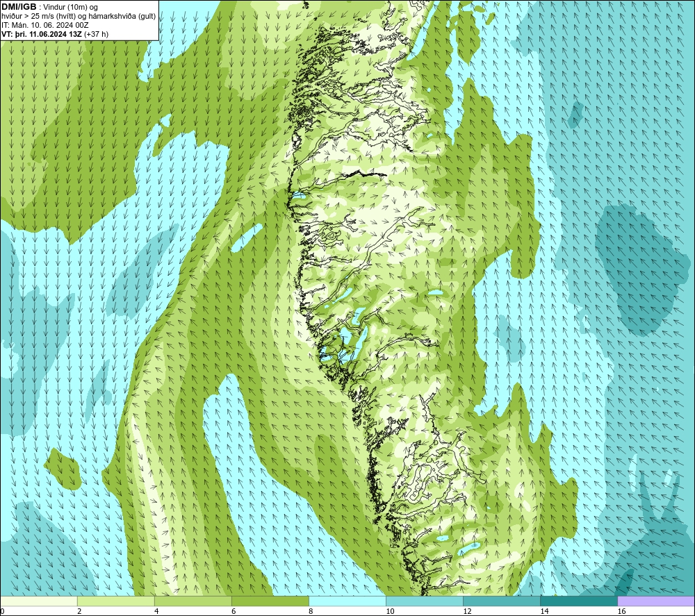Click the legend label 14
Image resolution: width=695 pixels, height=616 pixels.
(544, 611)
